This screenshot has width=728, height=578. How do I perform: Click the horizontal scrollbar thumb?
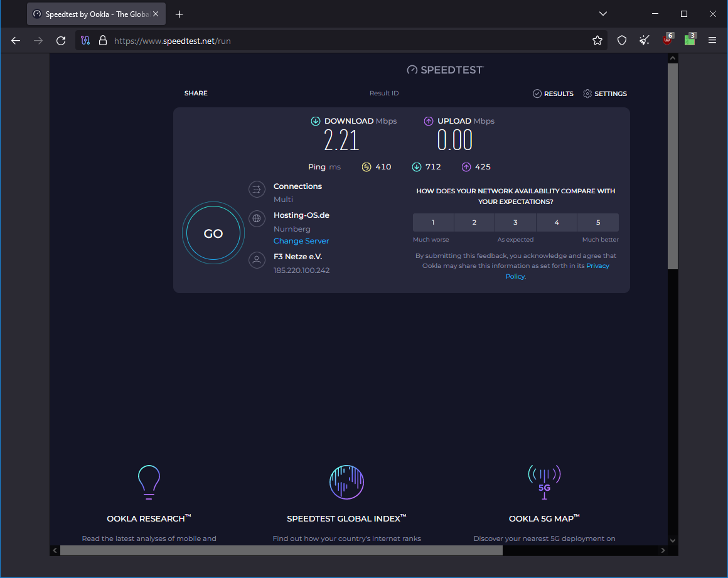point(281,550)
